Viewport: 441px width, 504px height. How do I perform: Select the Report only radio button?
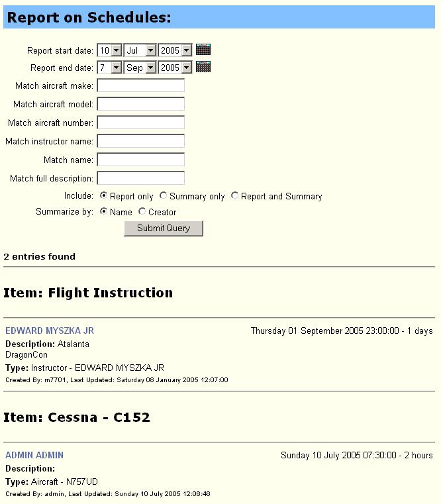point(103,195)
